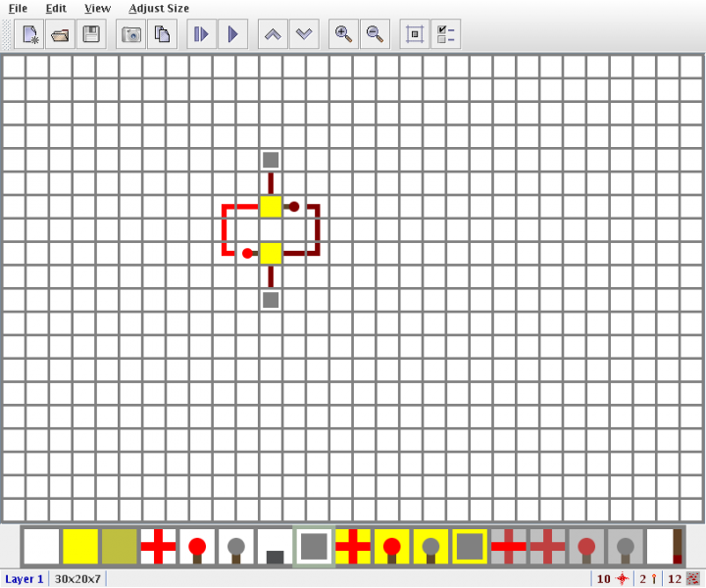Open the checklist options toolbar icon
Image resolution: width=706 pixels, height=588 pixels.
(x=446, y=34)
